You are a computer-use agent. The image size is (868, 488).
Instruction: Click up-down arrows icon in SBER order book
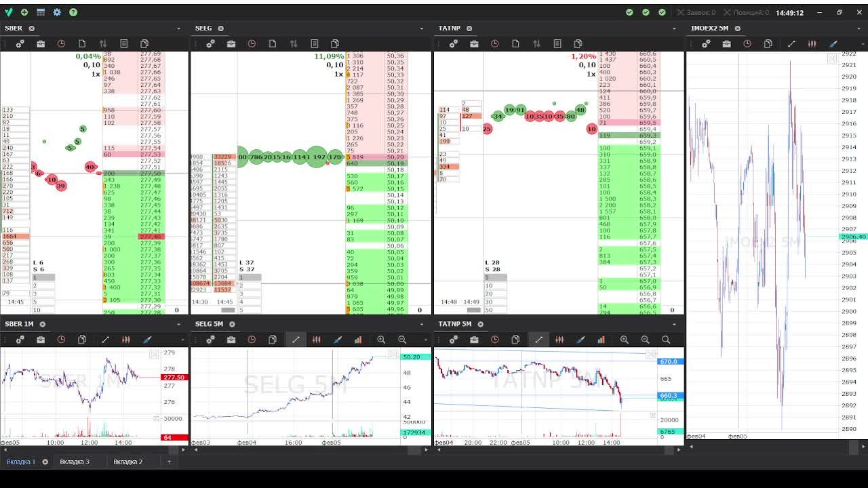click(x=103, y=43)
